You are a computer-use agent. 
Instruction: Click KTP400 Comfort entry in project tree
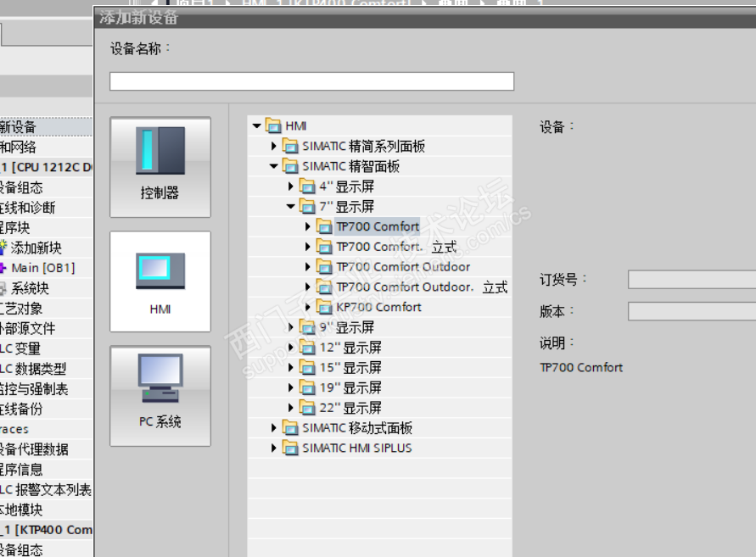47,530
